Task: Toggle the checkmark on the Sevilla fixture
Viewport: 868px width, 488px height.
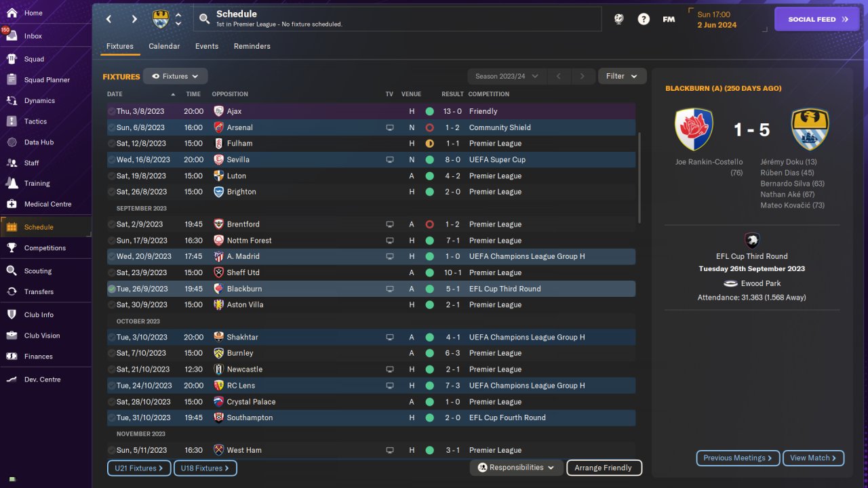Action: tap(111, 160)
